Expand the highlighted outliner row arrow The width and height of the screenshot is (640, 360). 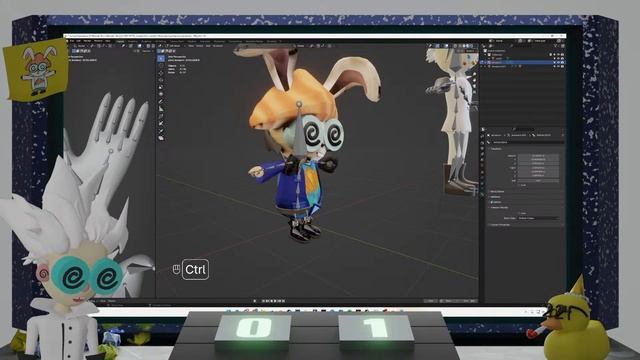pyautogui.click(x=485, y=62)
